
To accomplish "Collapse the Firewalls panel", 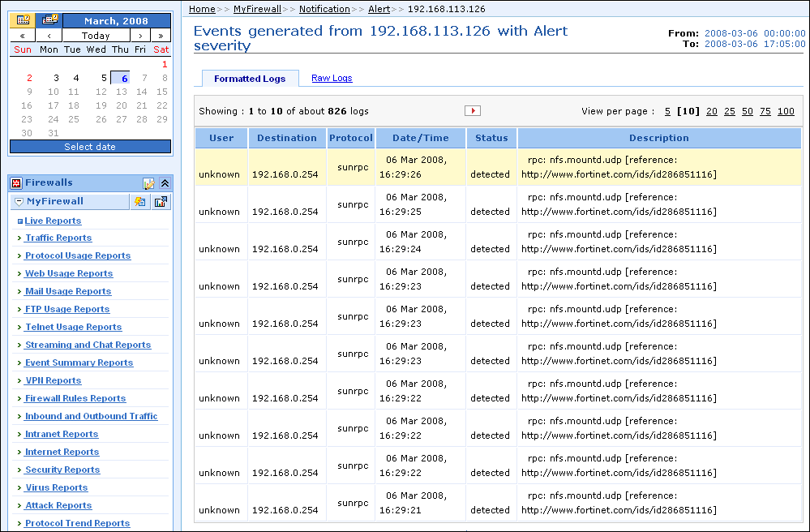I will pyautogui.click(x=164, y=183).
